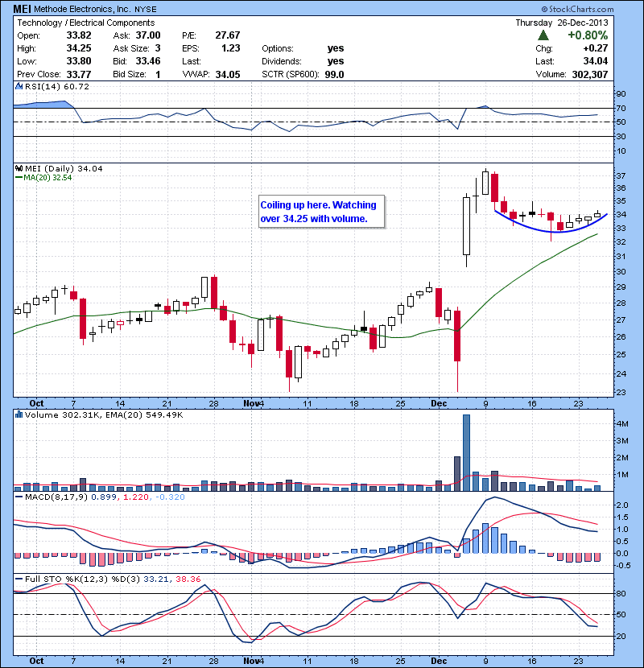Select the Open value 33.82
Viewport: 644px width, 668px height.
click(x=79, y=35)
